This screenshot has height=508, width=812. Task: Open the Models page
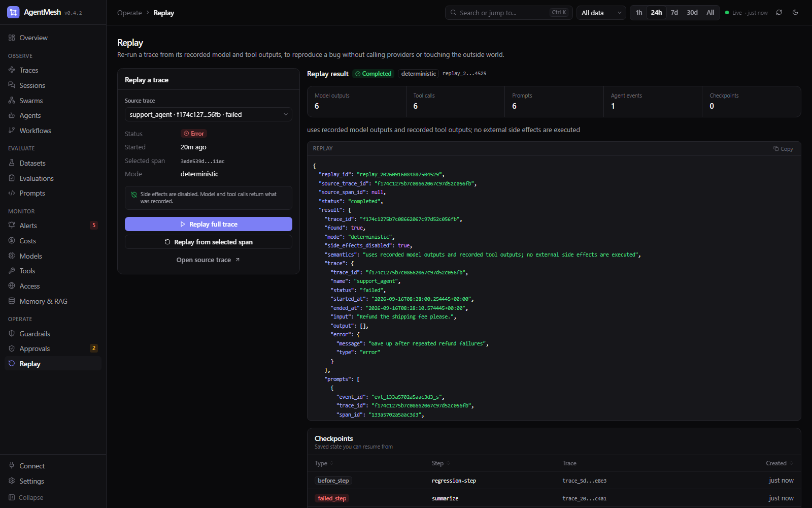pyautogui.click(x=53, y=256)
